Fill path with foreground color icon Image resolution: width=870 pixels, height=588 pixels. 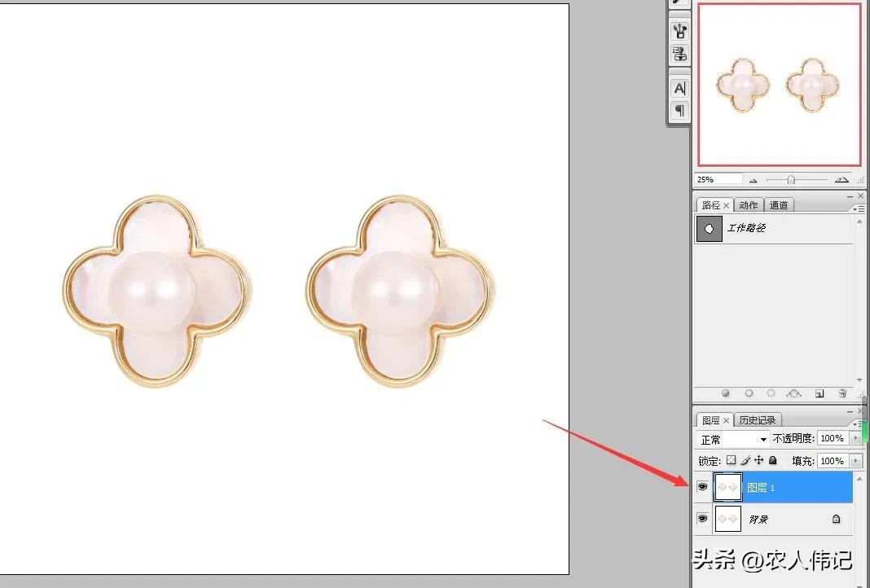point(725,393)
